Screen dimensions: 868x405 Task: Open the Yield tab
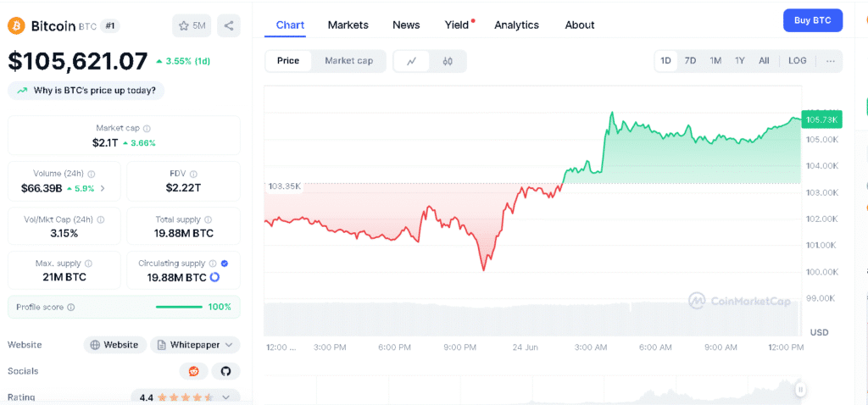tap(457, 25)
